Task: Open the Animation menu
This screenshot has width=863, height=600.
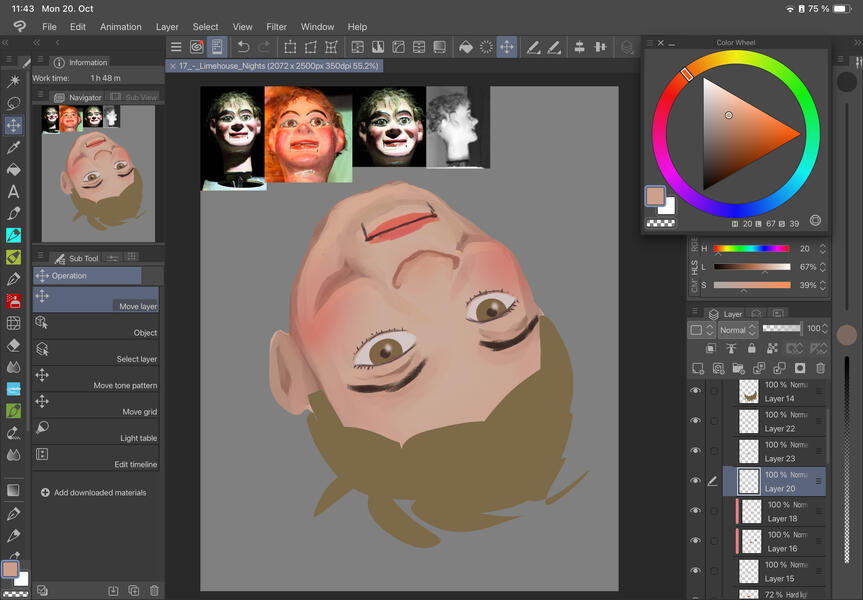Action: click(120, 27)
